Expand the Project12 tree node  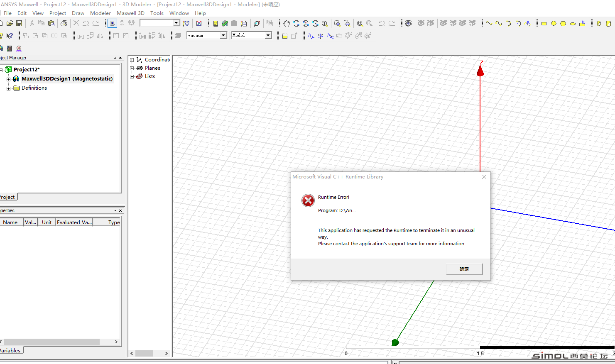click(x=2, y=70)
